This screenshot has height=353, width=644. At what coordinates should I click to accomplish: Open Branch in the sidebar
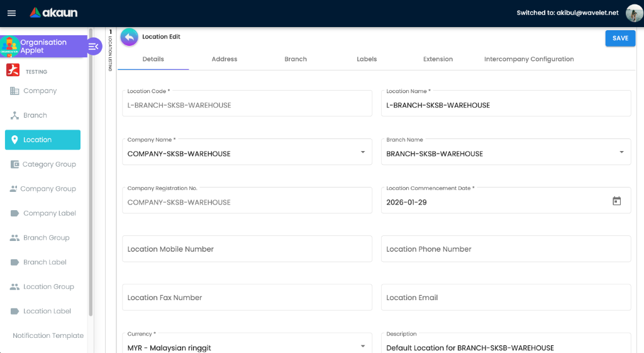[x=43, y=116]
